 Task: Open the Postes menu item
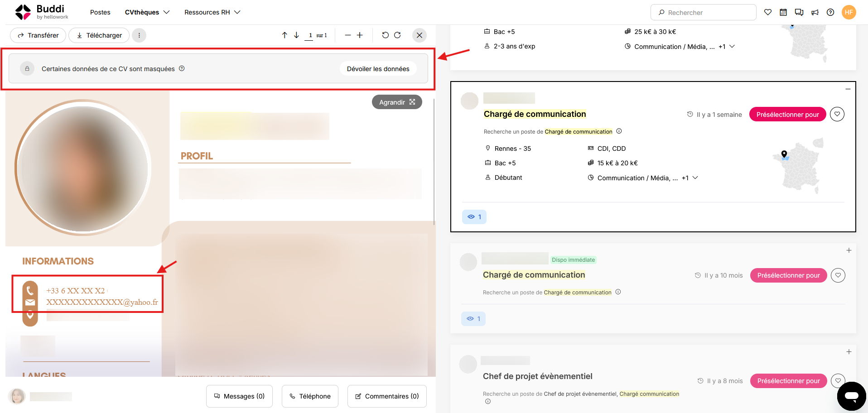[100, 12]
